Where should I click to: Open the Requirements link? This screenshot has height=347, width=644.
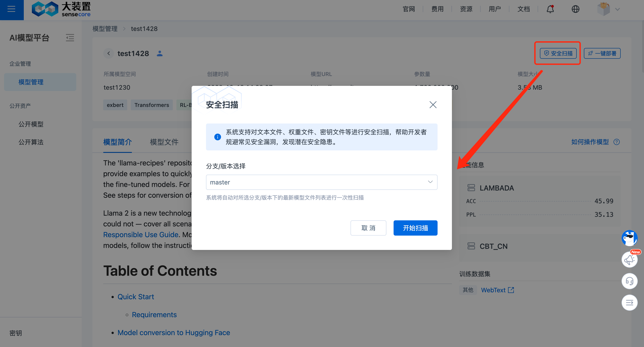pos(154,315)
